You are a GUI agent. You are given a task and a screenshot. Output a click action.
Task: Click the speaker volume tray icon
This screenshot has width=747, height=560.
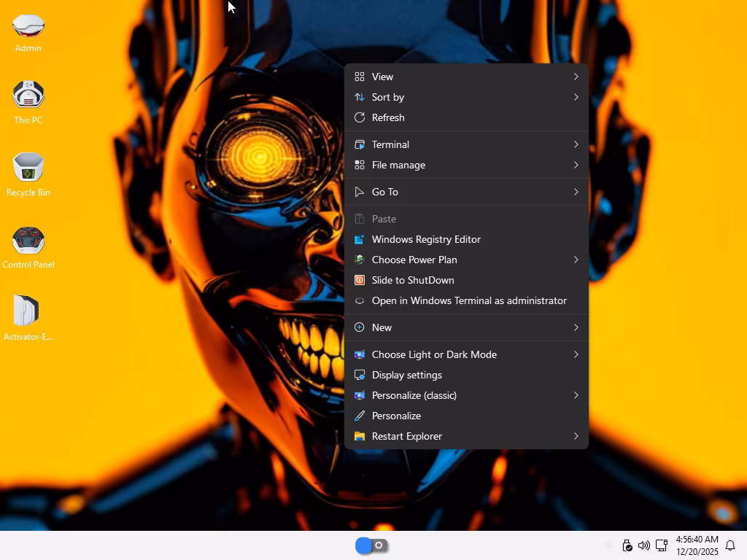643,545
